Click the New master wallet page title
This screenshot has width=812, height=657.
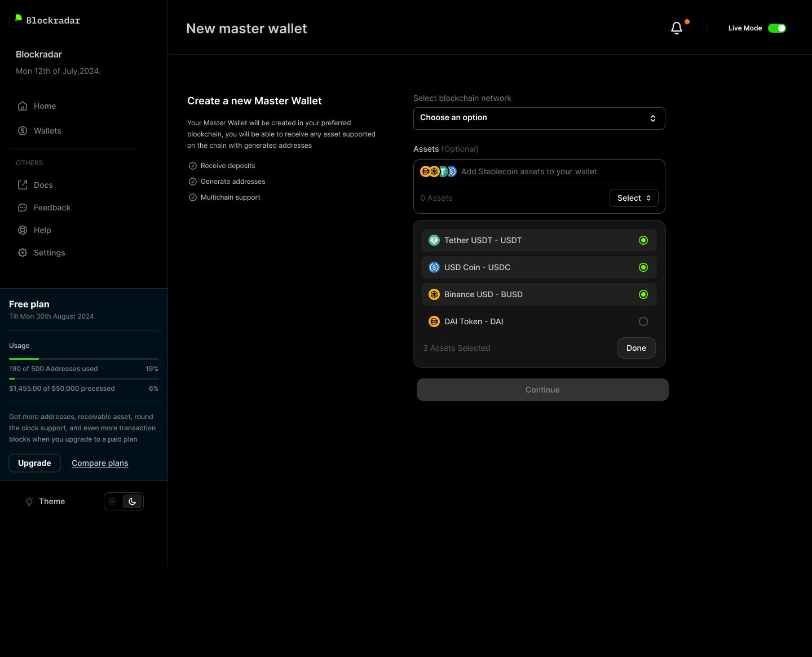point(246,29)
